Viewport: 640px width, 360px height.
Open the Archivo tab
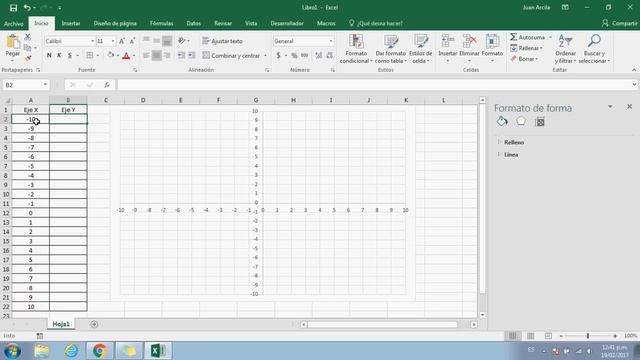(x=13, y=24)
